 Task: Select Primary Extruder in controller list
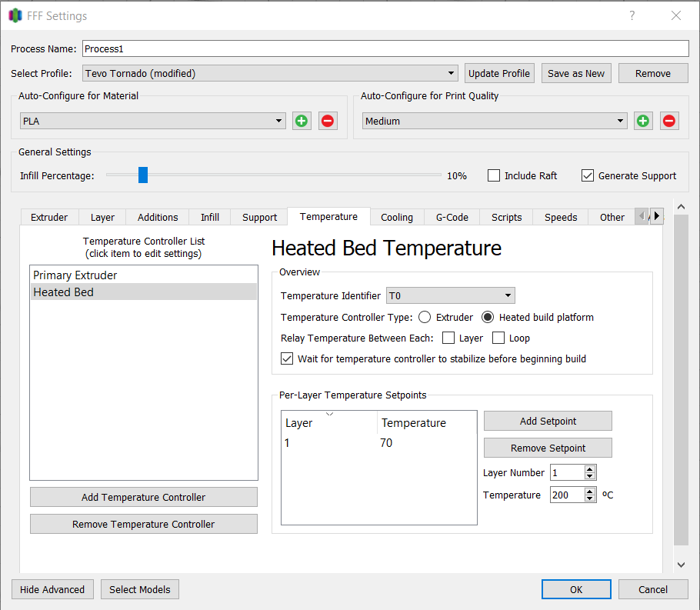(x=144, y=275)
